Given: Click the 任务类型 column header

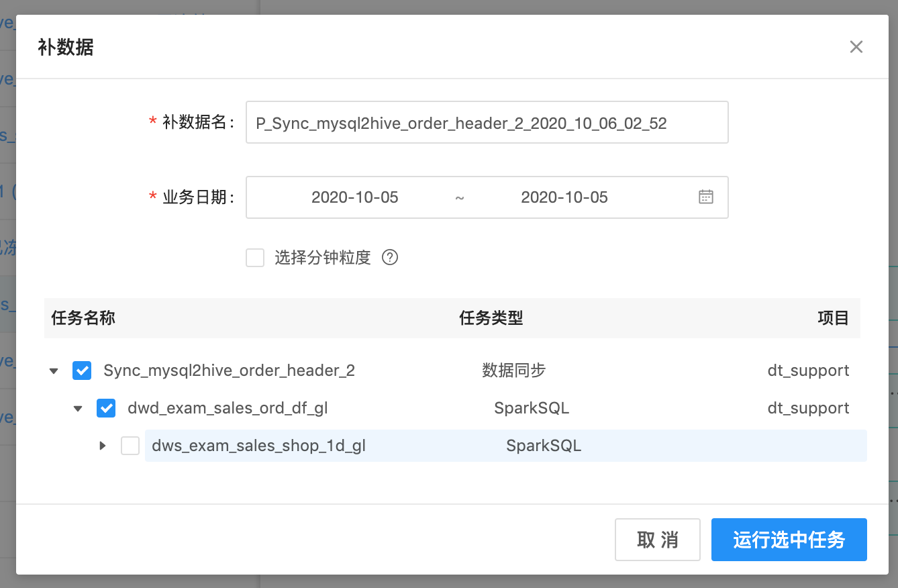Looking at the screenshot, I should coord(491,318).
